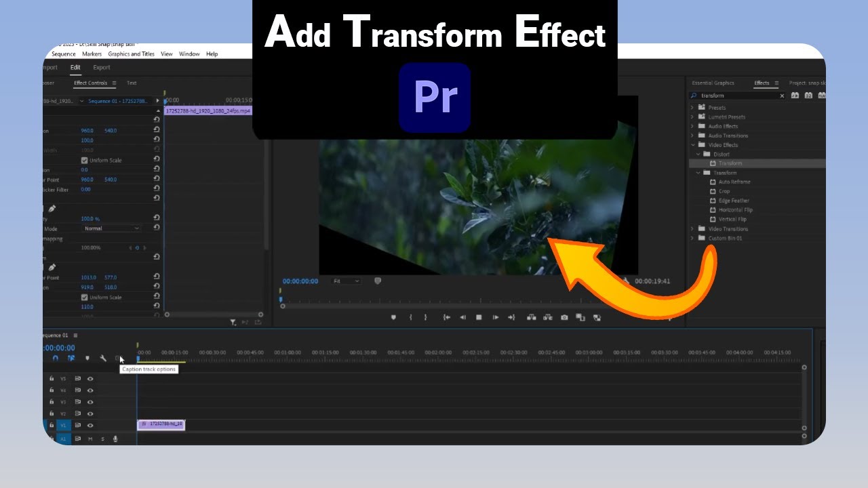This screenshot has width=868, height=488.
Task: Open the Sequence menu
Action: click(64, 54)
